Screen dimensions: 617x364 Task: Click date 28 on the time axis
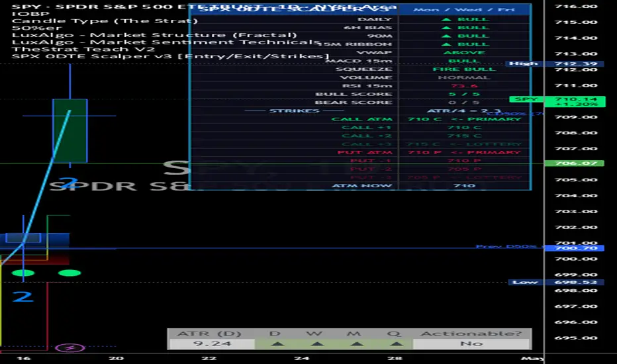(395, 358)
